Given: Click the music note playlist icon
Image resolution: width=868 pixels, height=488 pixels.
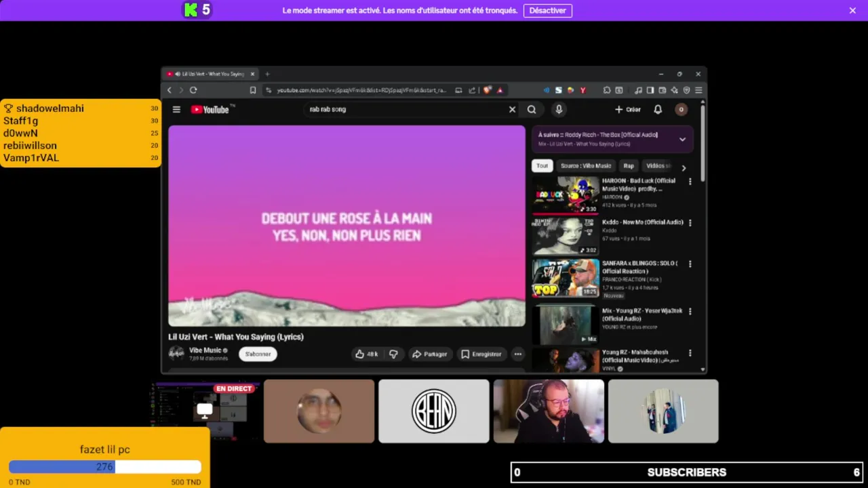Looking at the screenshot, I should [638, 90].
